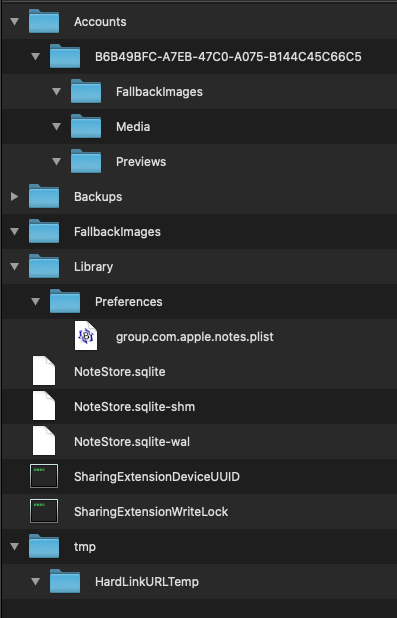Click the HardLinkURLTemp folder icon
Viewport: 397px width, 618px height.
click(x=65, y=581)
